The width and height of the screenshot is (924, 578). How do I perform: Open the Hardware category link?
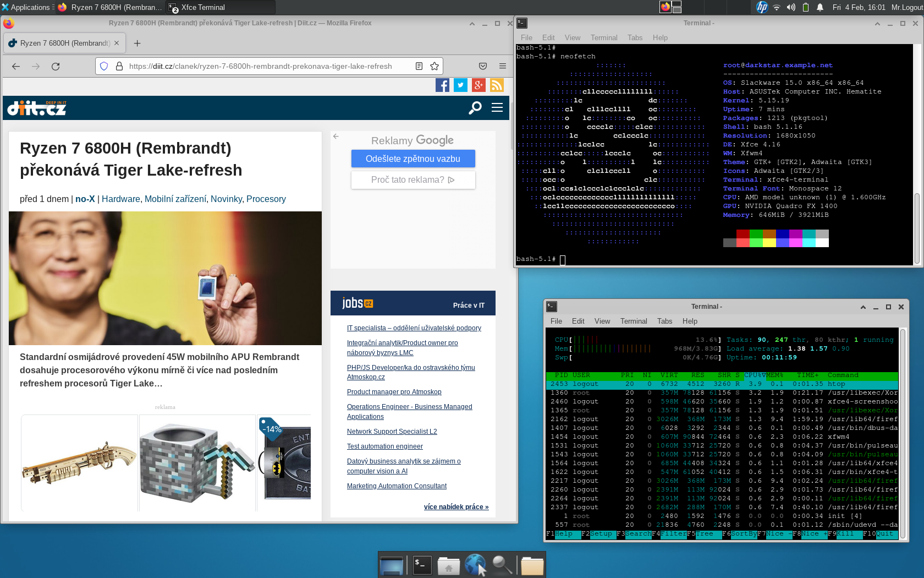click(121, 199)
